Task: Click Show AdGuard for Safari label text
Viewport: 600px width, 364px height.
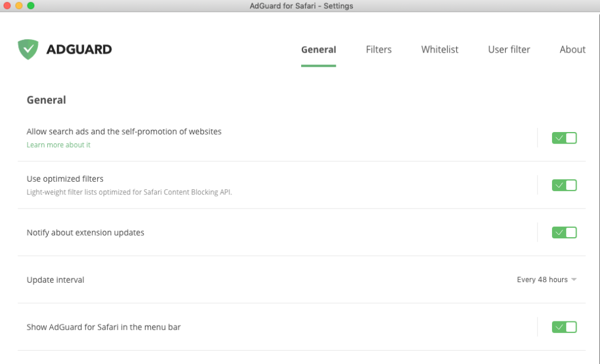Action: click(x=104, y=327)
